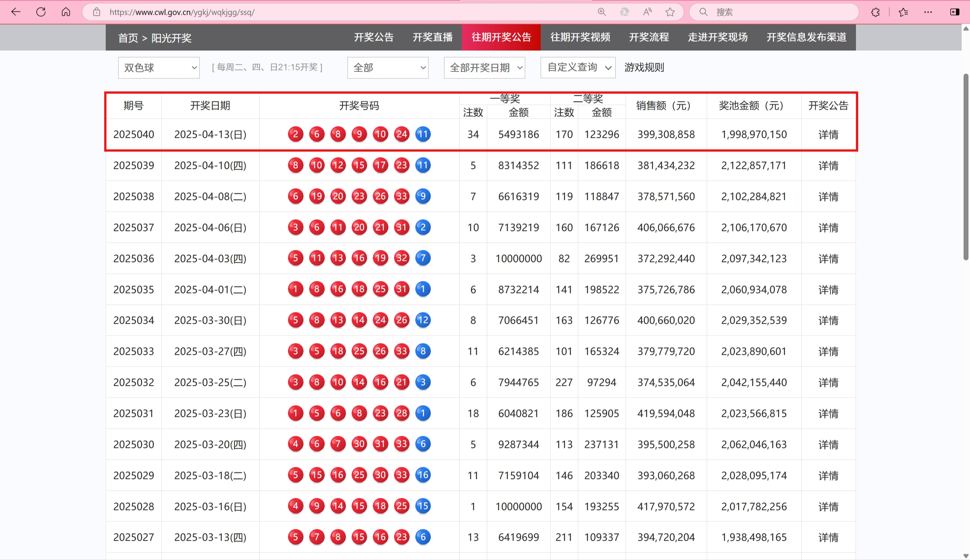Open 详情 for issue 2025034
The image size is (970, 560).
[828, 320]
